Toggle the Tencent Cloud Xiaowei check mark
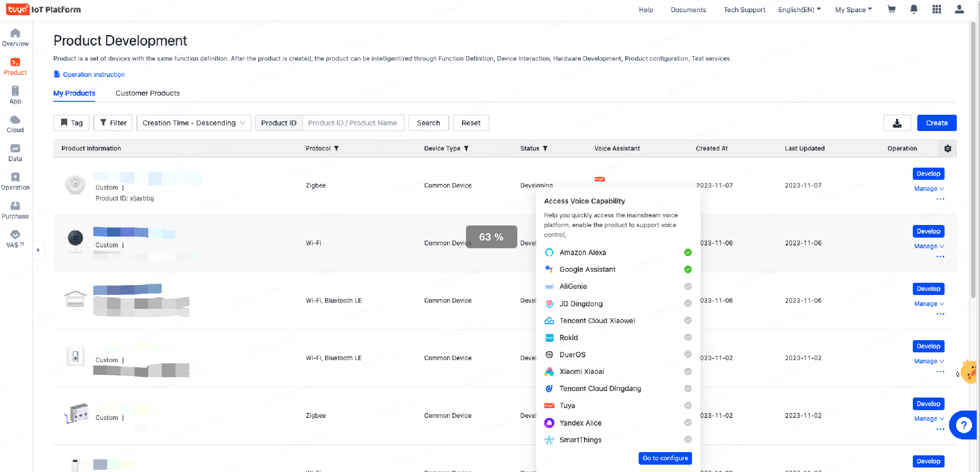The width and height of the screenshot is (980, 472). click(x=688, y=321)
